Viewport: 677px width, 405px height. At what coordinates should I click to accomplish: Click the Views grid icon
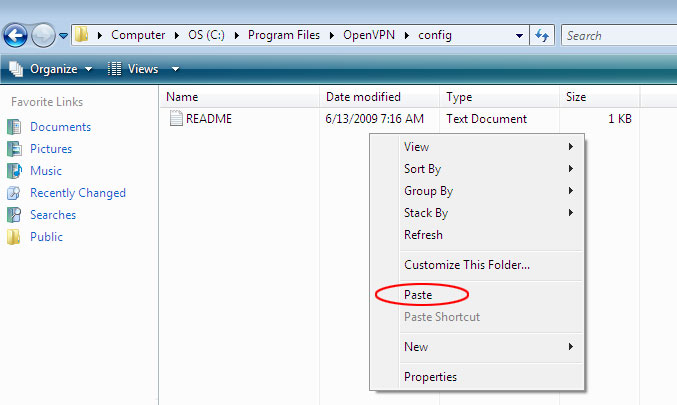pos(114,69)
